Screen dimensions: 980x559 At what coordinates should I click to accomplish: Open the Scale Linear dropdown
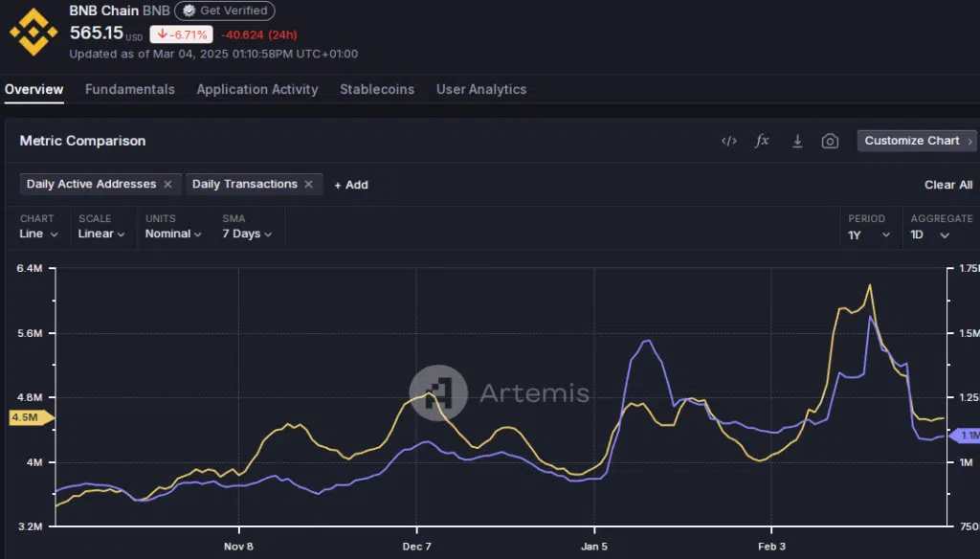pos(101,234)
